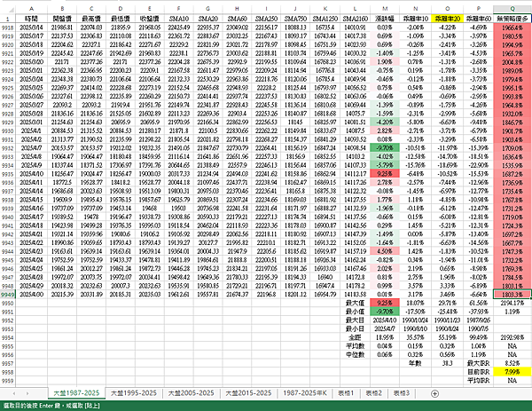Viewport: 532px width, 411px height.
Task: Click the 漲跌幅 header cell
Action: click(385, 19)
